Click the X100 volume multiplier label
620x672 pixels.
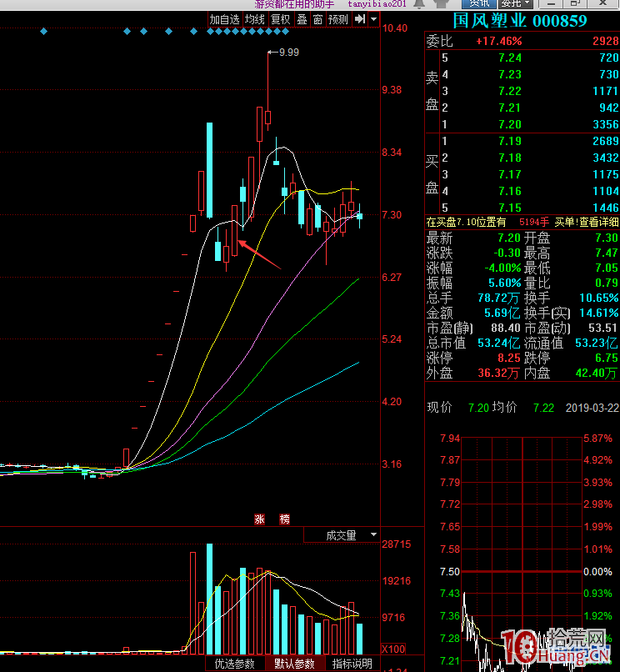pos(393,649)
